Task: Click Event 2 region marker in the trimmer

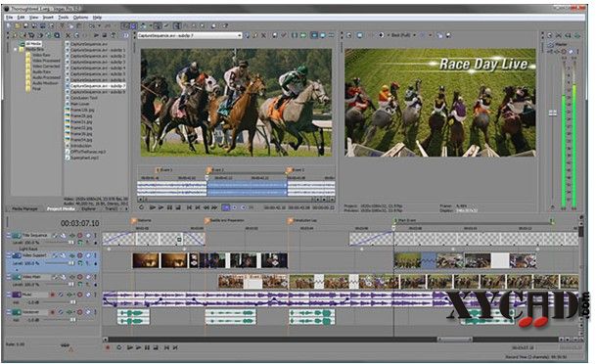Action: [209, 170]
